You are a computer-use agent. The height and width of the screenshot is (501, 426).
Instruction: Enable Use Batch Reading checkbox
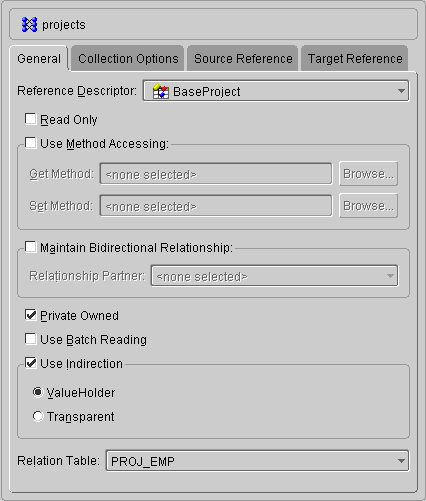point(31,339)
